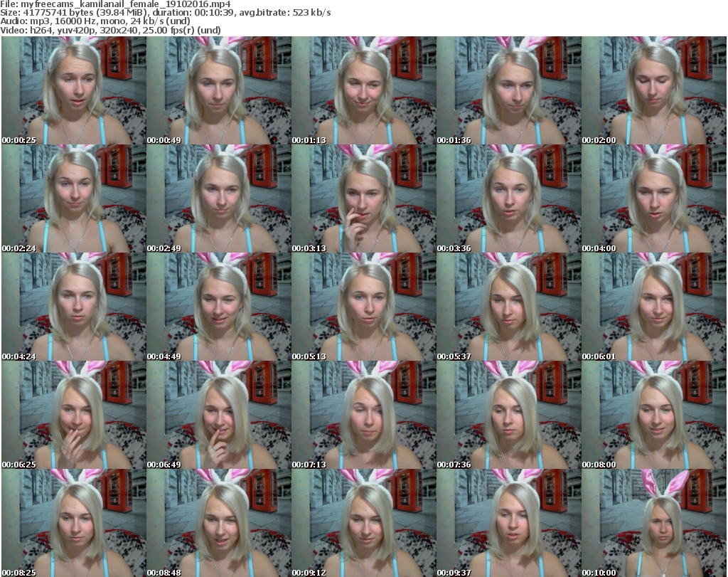This screenshot has width=728, height=577.
Task: Open the thumbnail frame stamped 00:10:00
Action: 654,523
